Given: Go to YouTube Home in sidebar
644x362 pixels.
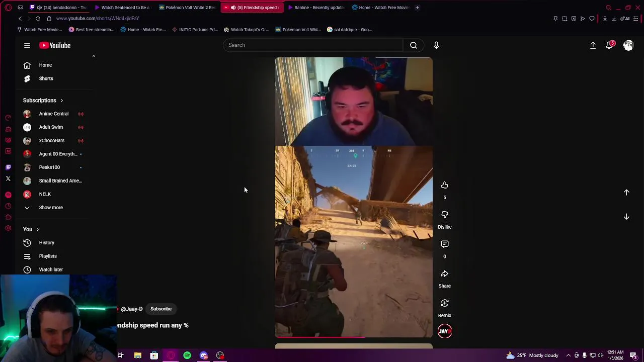Looking at the screenshot, I should [45, 65].
